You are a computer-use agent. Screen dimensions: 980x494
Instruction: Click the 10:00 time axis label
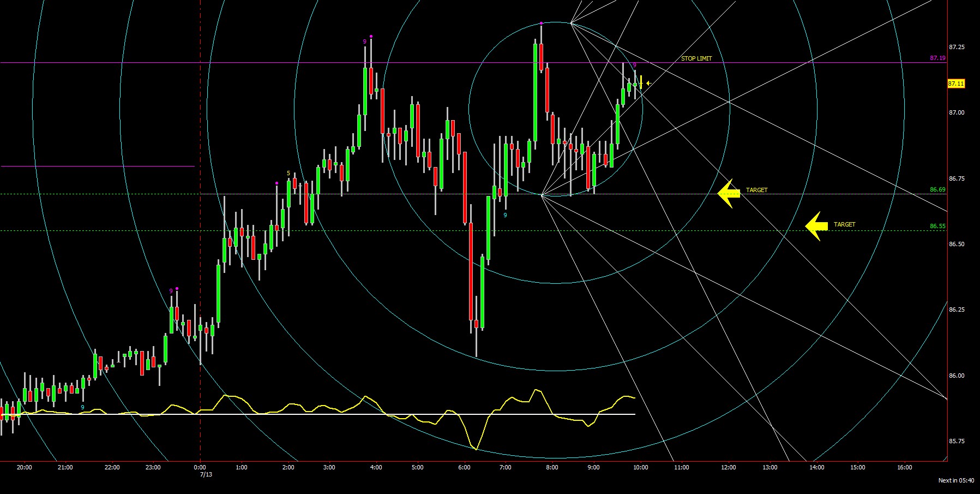(640, 467)
